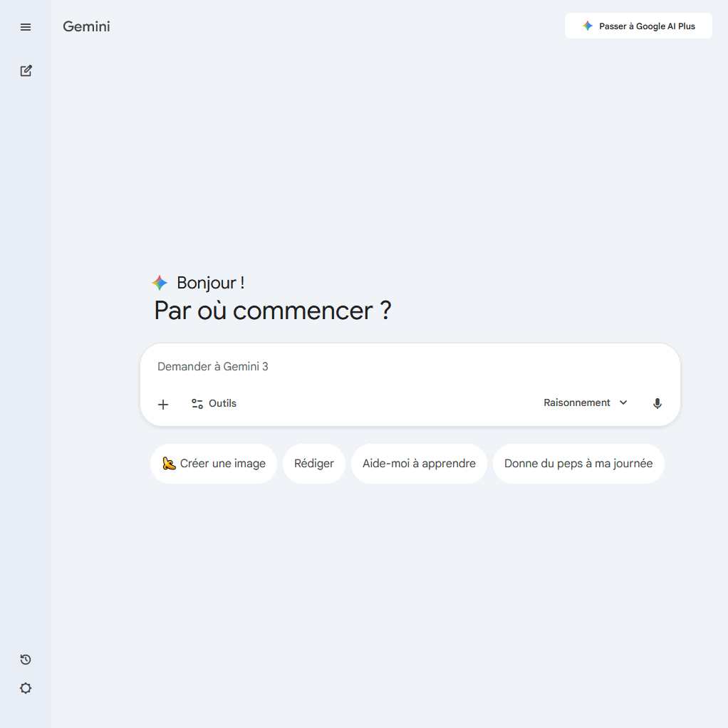728x728 pixels.
Task: Click the microphone icon for voice input
Action: [x=657, y=403]
